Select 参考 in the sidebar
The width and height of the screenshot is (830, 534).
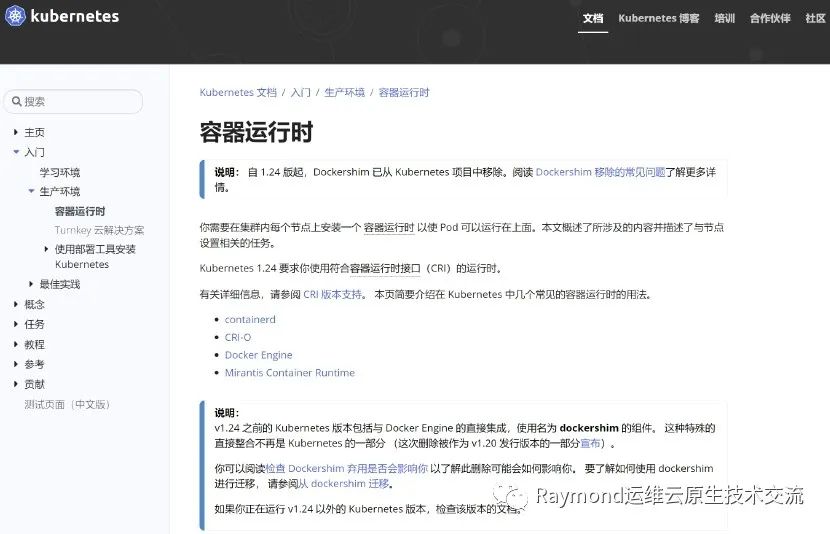[34, 364]
